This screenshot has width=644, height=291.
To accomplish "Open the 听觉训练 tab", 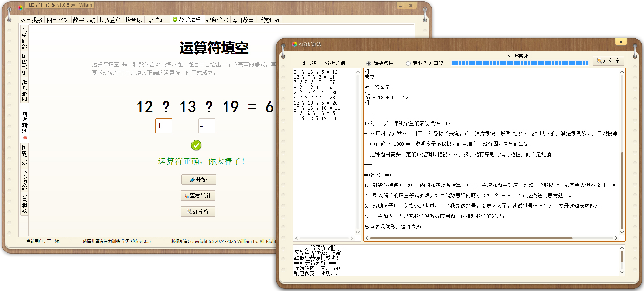I will [269, 20].
